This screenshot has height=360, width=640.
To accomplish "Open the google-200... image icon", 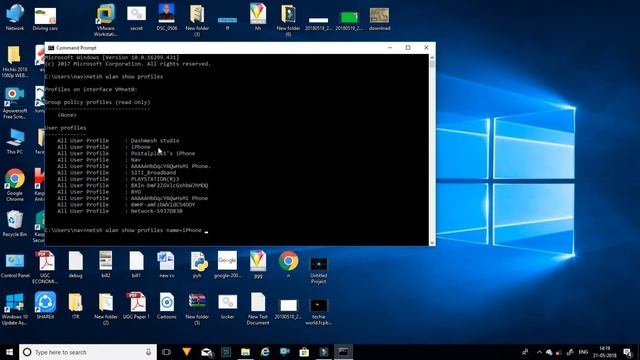I will click(227, 264).
